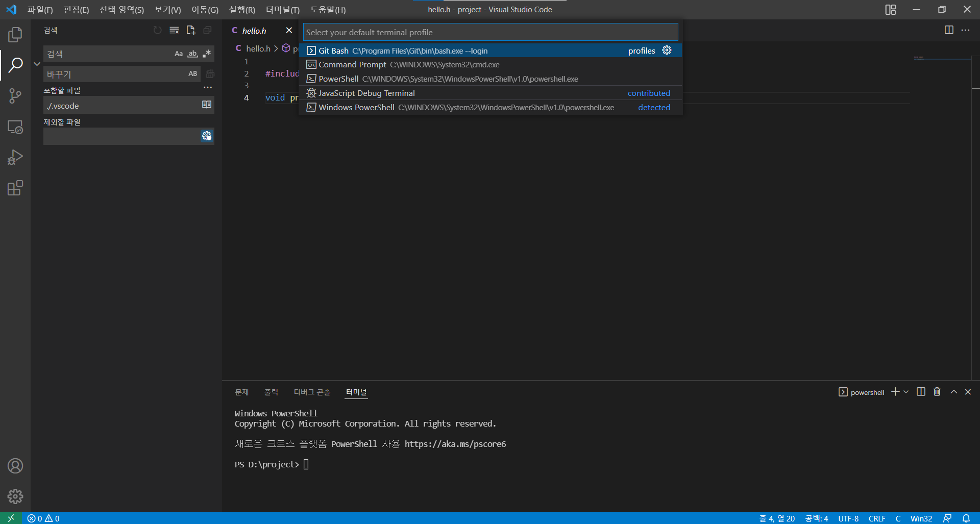The width and height of the screenshot is (980, 524).
Task: Maximize the terminal panel size chevron
Action: coord(953,392)
